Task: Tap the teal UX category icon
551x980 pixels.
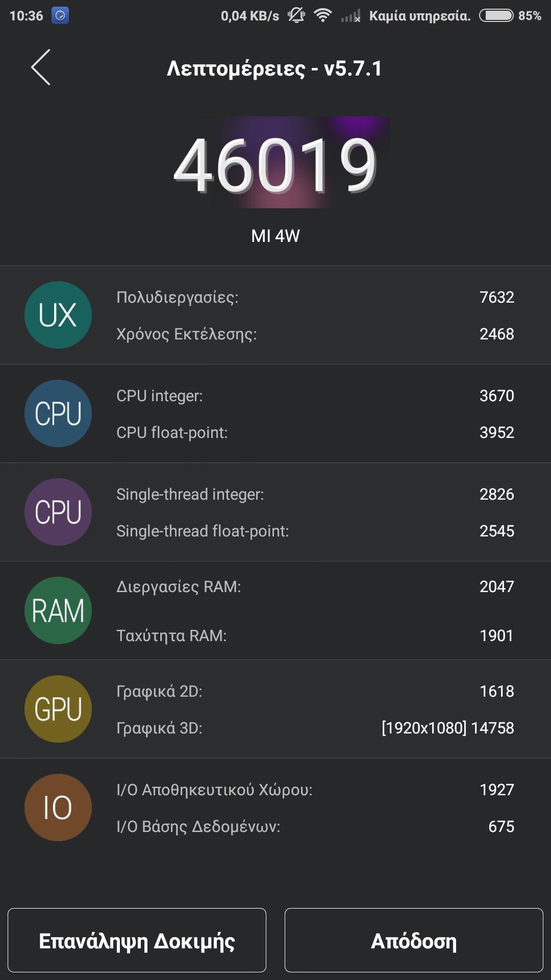Action: pyautogui.click(x=58, y=315)
